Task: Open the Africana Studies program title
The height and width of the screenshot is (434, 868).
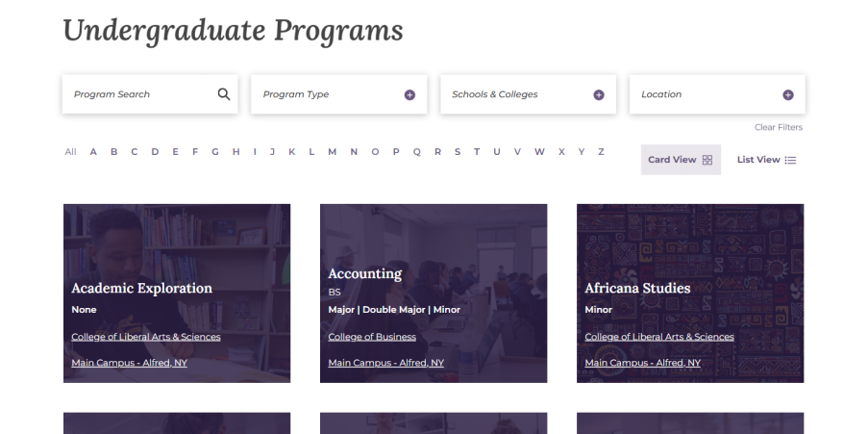Action: coord(637,289)
